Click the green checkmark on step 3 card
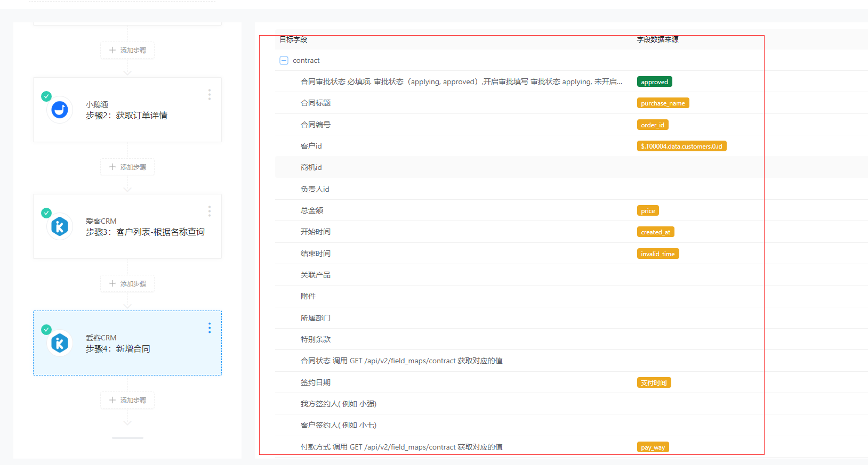 coord(46,213)
